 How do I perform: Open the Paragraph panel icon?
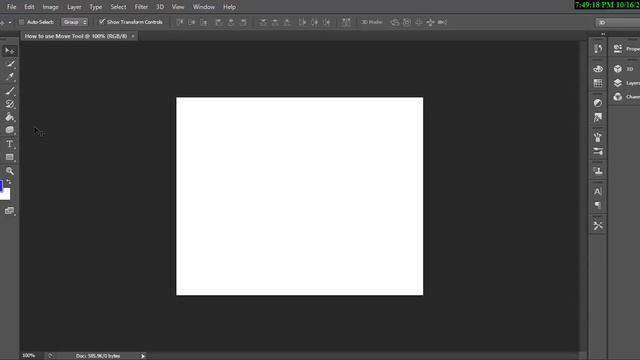[x=598, y=205]
